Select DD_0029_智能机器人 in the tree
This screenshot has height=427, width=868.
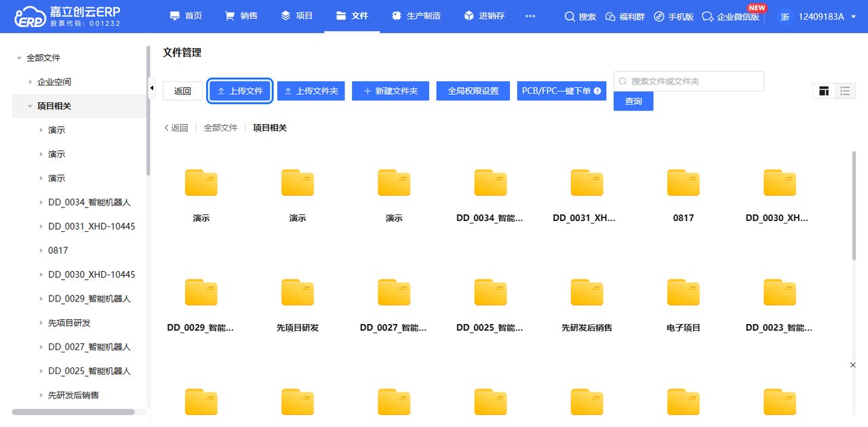pos(90,299)
